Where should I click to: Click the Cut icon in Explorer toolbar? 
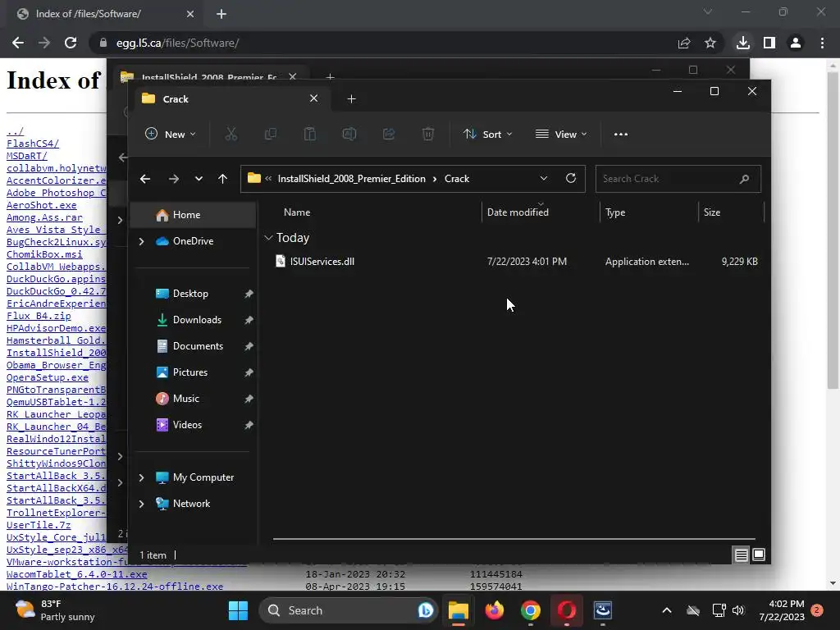tap(231, 134)
